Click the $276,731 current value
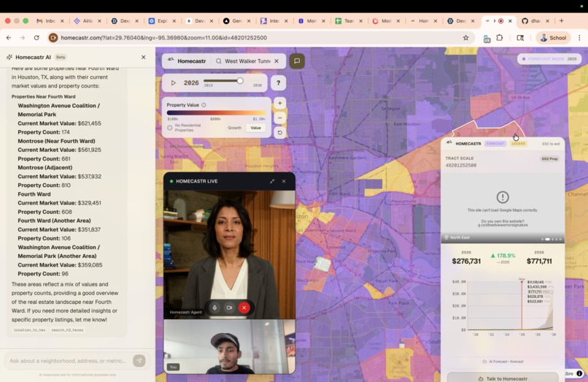Viewport: 588px width, 382px height. point(466,261)
